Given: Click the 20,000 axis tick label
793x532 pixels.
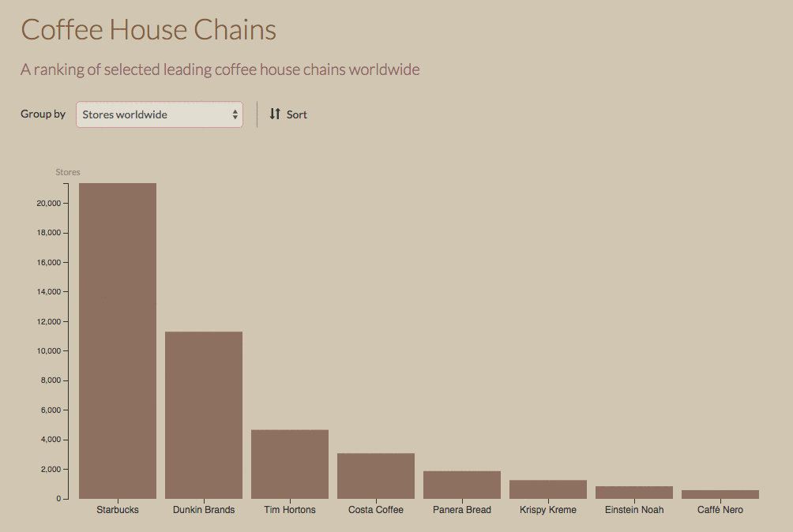Looking at the screenshot, I should point(48,203).
